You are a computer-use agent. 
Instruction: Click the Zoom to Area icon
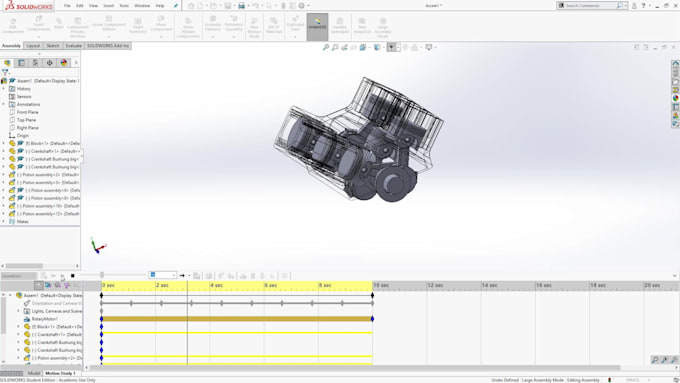335,47
